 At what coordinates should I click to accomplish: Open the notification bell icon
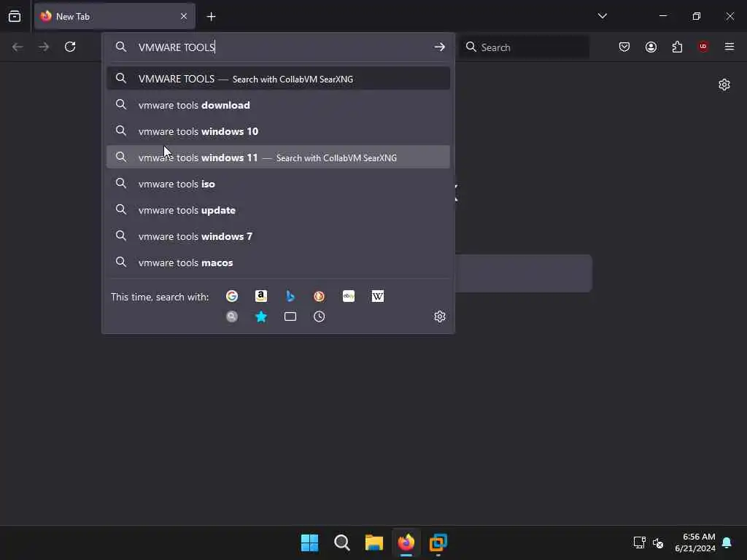pyautogui.click(x=727, y=542)
